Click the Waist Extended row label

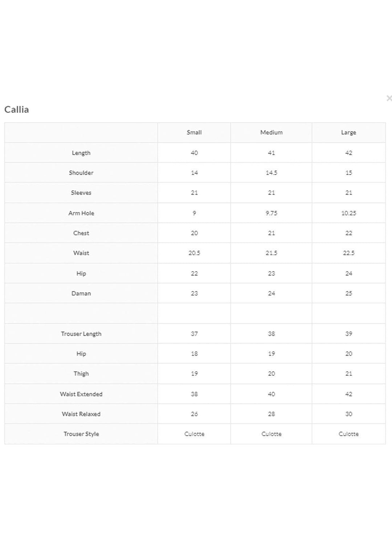[x=81, y=394]
